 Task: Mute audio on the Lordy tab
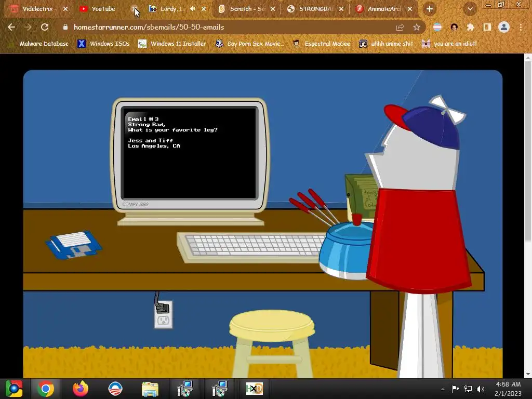coord(192,9)
